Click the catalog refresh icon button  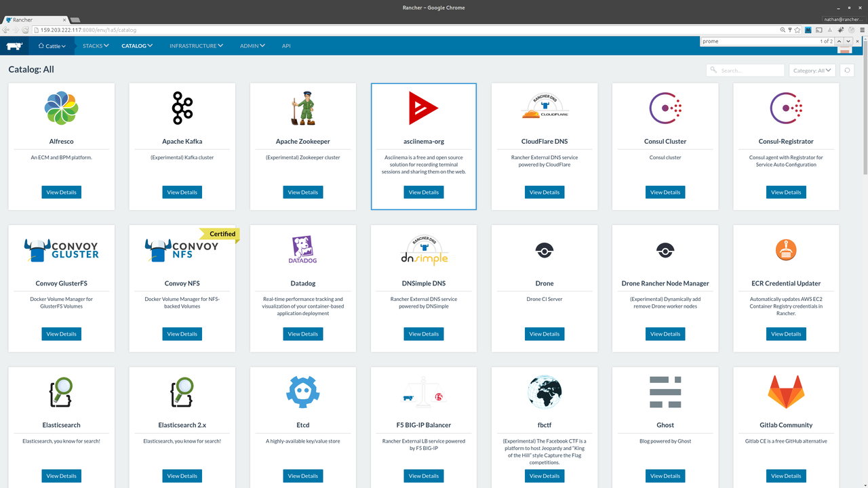click(846, 70)
